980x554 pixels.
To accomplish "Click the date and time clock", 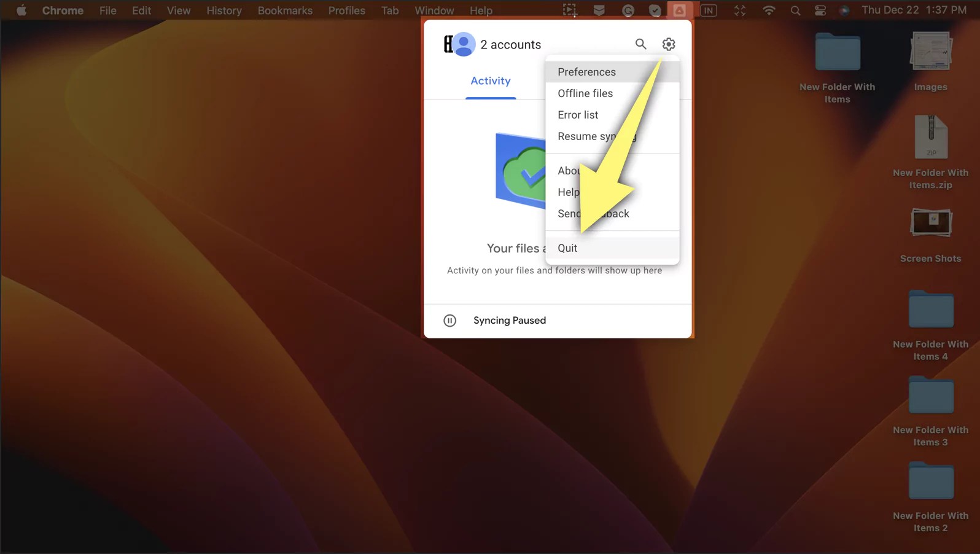I will [x=914, y=10].
